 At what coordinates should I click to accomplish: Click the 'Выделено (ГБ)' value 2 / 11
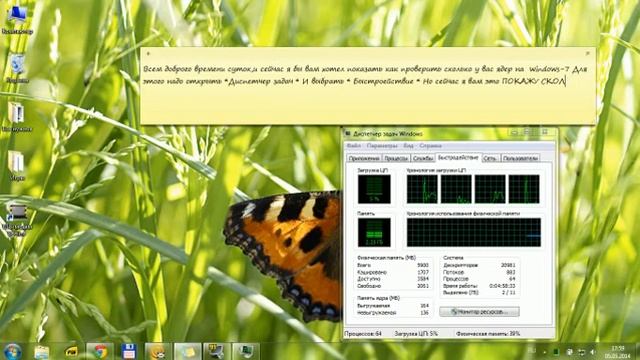(x=509, y=293)
